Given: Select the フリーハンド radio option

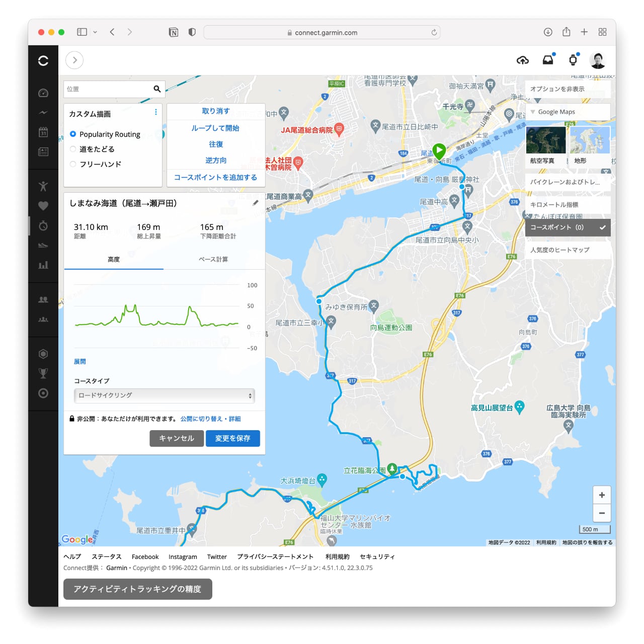Looking at the screenshot, I should coord(73,164).
